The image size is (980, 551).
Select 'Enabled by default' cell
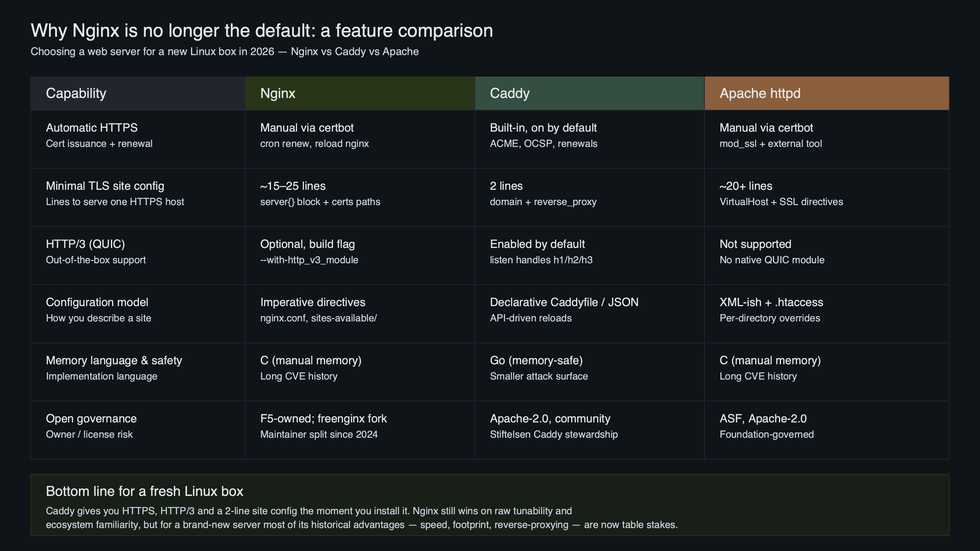click(537, 244)
